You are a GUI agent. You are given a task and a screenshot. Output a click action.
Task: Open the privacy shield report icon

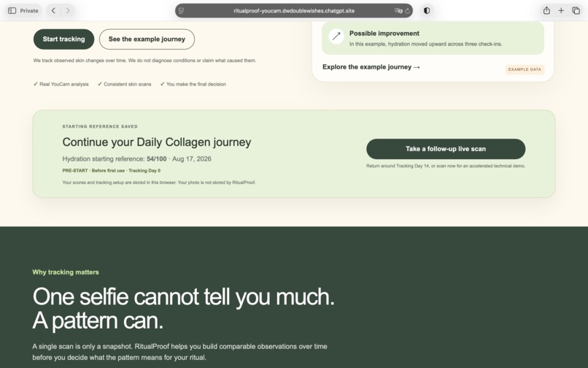(426, 10)
